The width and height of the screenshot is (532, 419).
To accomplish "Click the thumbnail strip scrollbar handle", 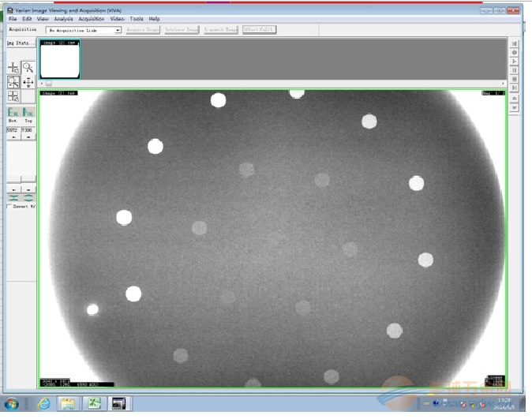I will click(49, 83).
